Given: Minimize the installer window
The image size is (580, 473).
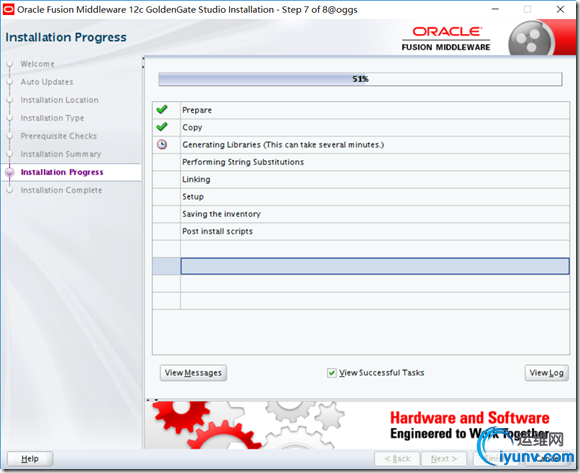Looking at the screenshot, I should point(495,9).
